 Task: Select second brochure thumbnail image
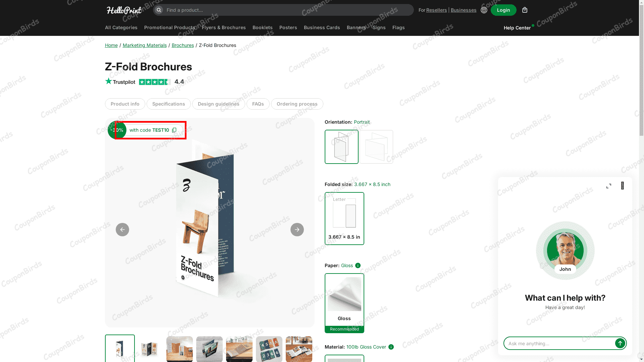click(x=150, y=349)
